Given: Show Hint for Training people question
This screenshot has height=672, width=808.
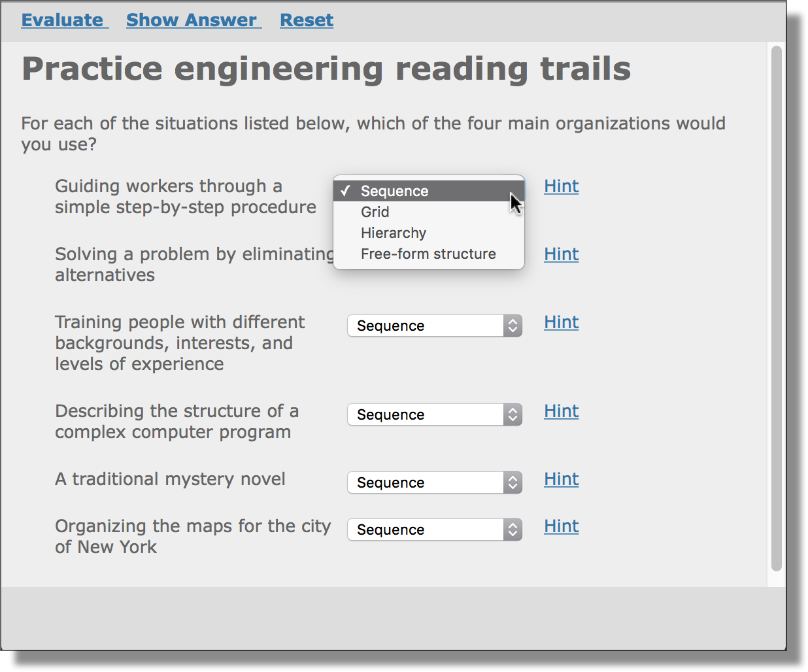Looking at the screenshot, I should [x=562, y=322].
